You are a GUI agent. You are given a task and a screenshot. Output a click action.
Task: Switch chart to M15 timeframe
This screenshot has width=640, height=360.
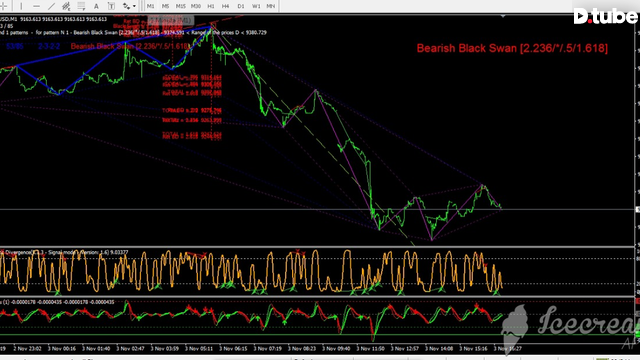[x=180, y=6]
